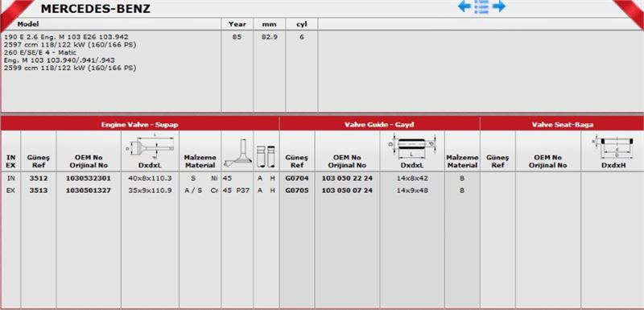Click the 'A / S Cr' material cell

[201, 191]
